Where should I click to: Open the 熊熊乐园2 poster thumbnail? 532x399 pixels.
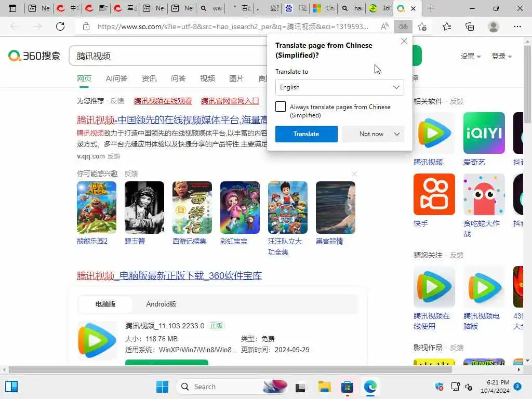tap(97, 207)
